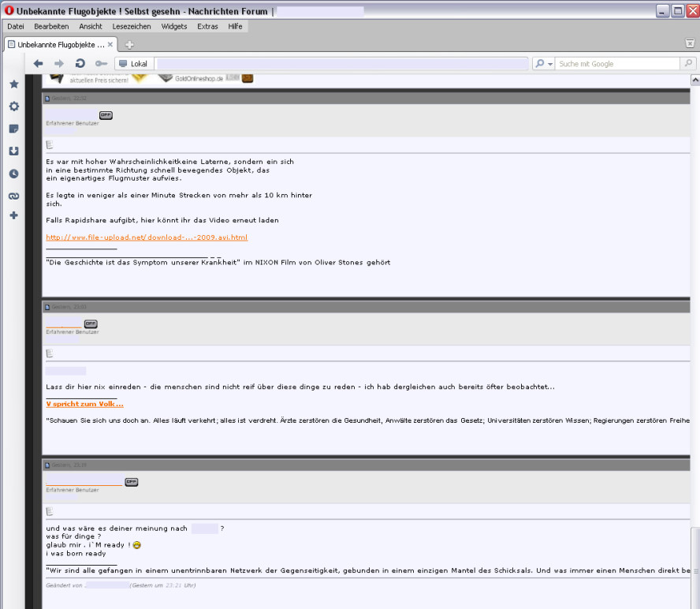Open the Bookmarks star panel in sidebar

(x=14, y=84)
